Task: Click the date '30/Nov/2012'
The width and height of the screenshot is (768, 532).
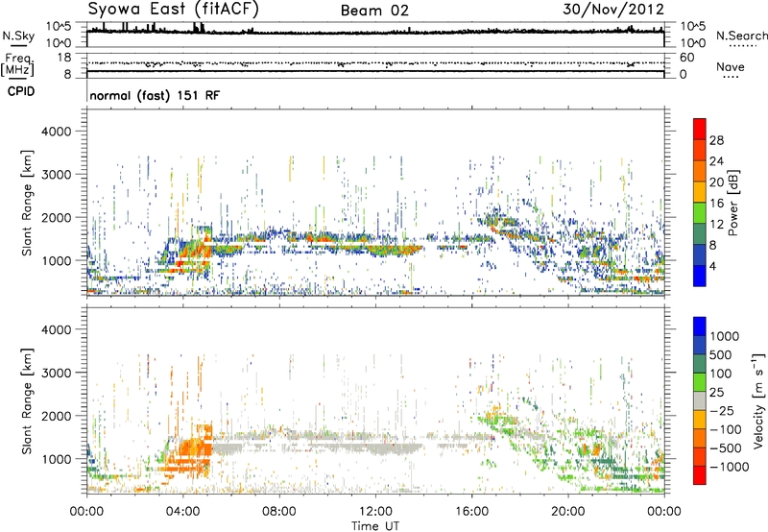Action: pyautogui.click(x=613, y=10)
